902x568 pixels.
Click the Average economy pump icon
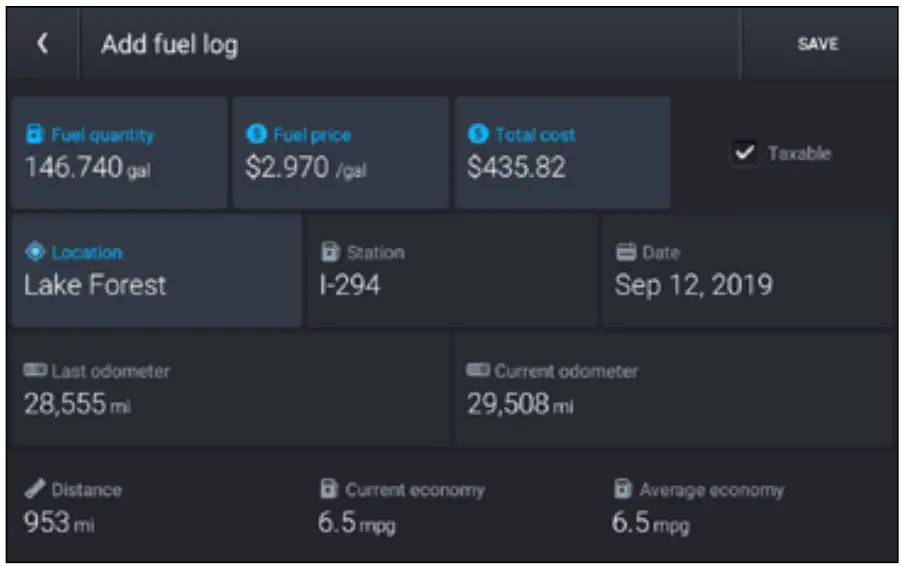coord(623,489)
